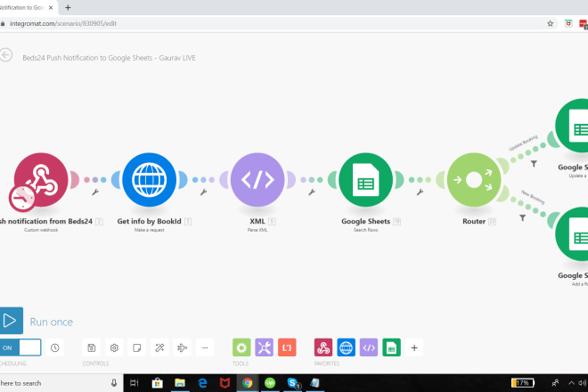Click the Router module label
The height and width of the screenshot is (392, 588).
[474, 221]
